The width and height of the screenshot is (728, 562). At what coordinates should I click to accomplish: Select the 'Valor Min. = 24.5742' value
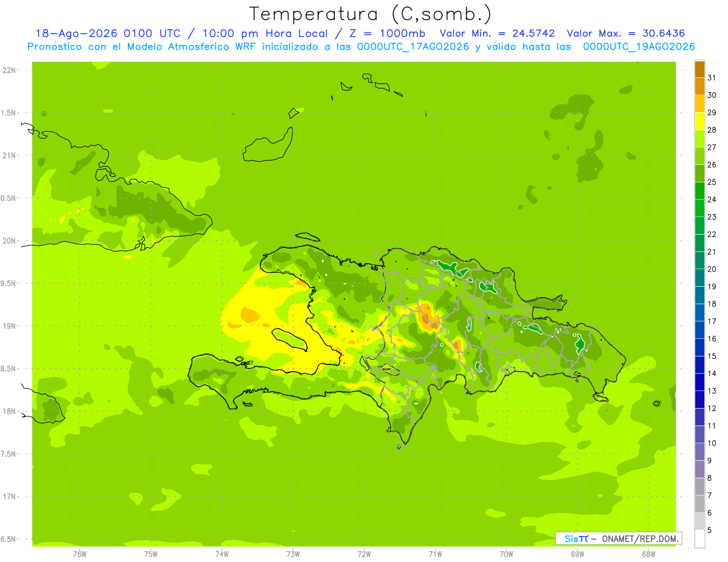497,33
